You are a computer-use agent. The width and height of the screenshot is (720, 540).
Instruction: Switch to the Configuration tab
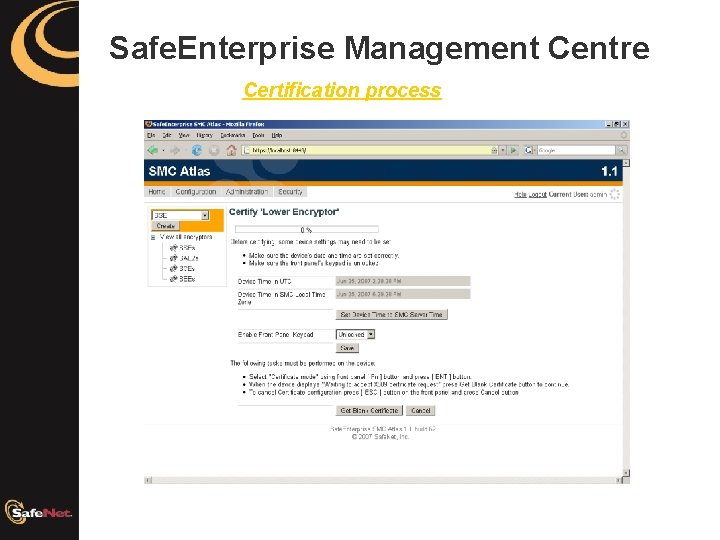196,192
